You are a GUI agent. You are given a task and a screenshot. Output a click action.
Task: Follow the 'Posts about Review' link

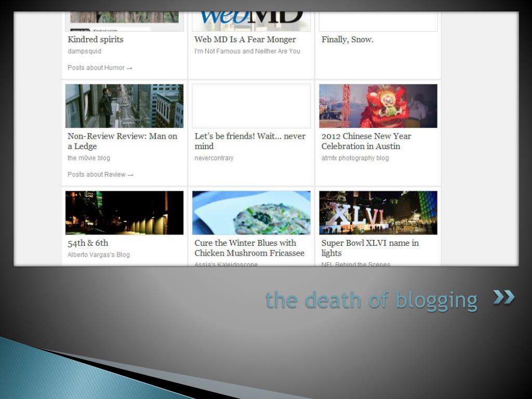click(100, 175)
